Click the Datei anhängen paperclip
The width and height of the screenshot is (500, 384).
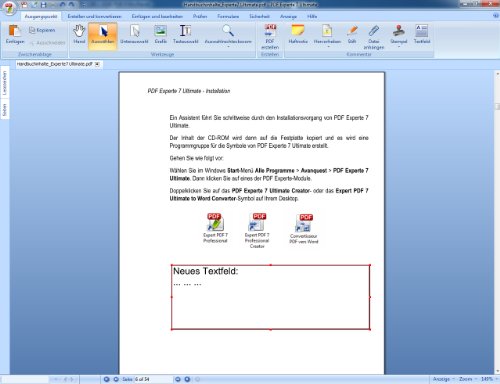pyautogui.click(x=374, y=37)
